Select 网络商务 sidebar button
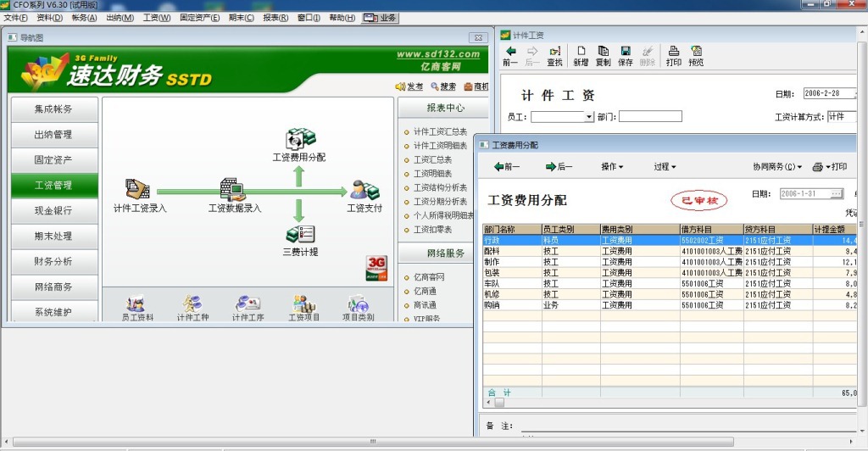 pos(54,287)
